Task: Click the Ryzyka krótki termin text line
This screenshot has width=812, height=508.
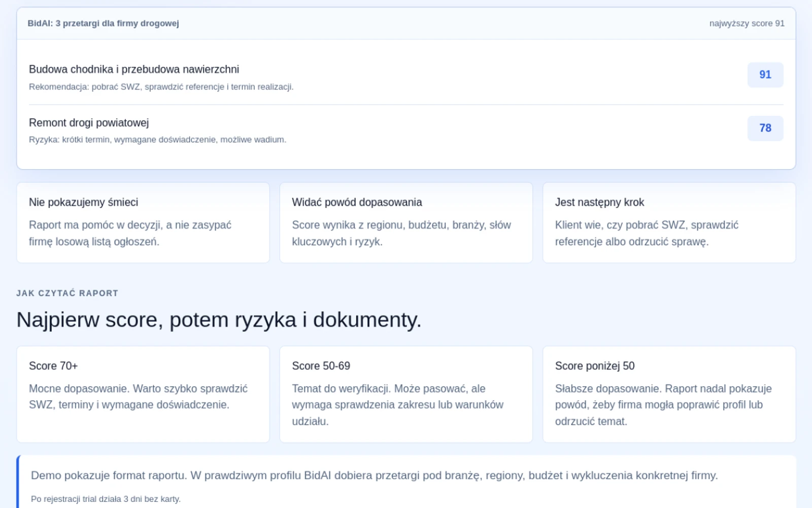Action: (158, 140)
